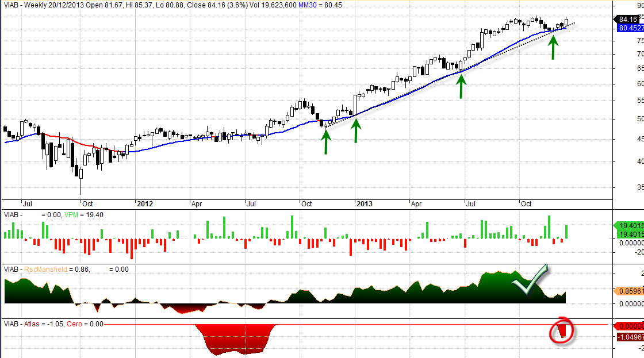Click the 75 price axis label

641,41
